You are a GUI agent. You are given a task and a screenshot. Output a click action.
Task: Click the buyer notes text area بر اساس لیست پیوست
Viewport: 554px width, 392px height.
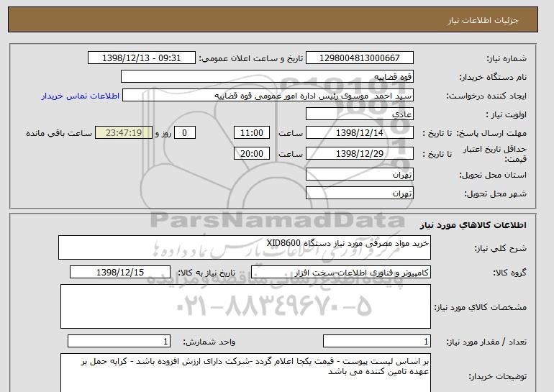pos(245,373)
